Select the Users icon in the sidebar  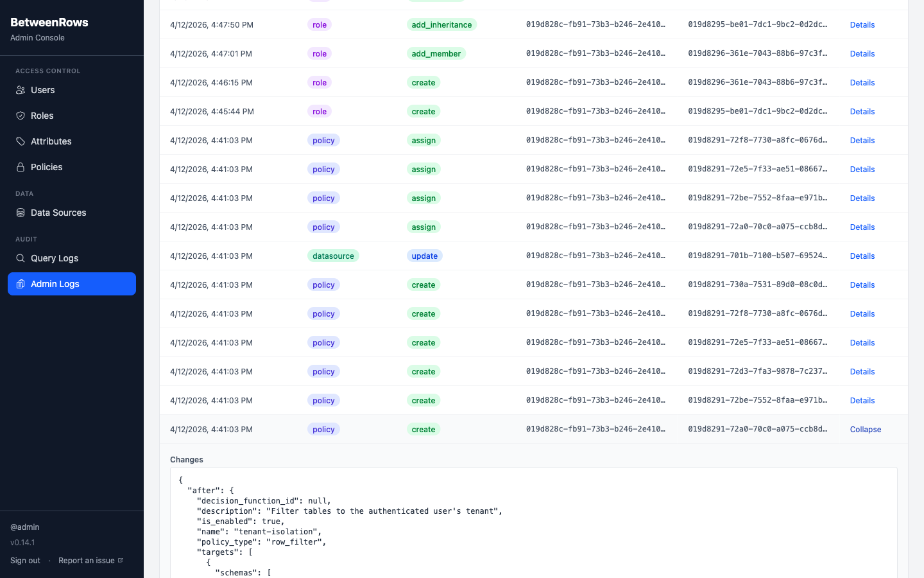pos(20,90)
